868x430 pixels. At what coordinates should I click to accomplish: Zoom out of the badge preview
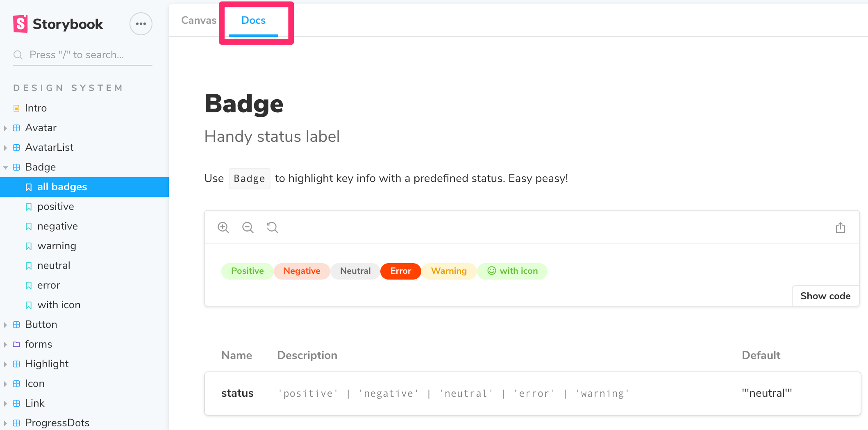click(x=248, y=227)
